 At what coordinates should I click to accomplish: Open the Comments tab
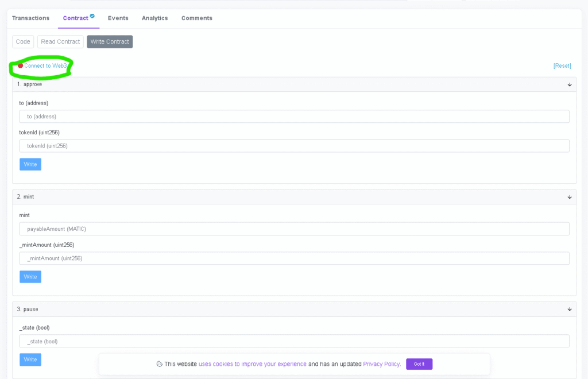196,18
